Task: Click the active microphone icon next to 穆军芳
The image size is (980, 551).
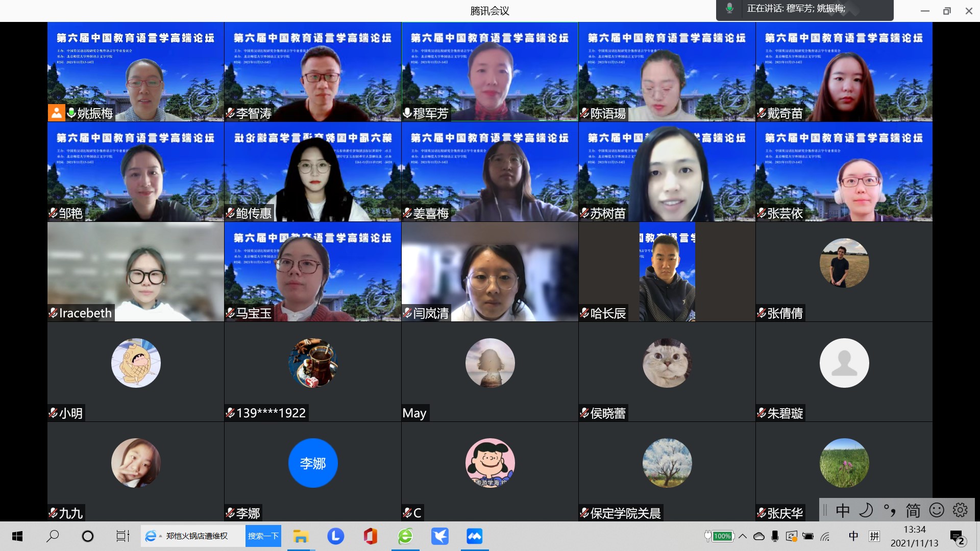Action: [407, 114]
